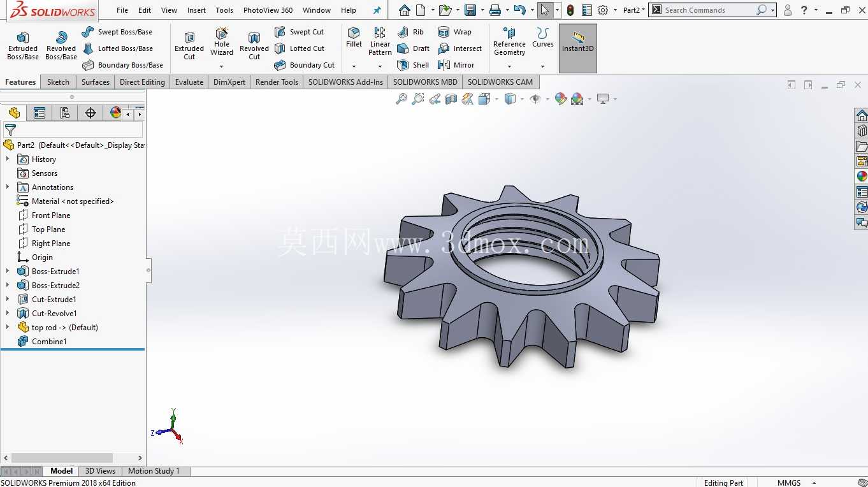Switch to the Motion Study 1 tab
868x487 pixels.
[154, 471]
